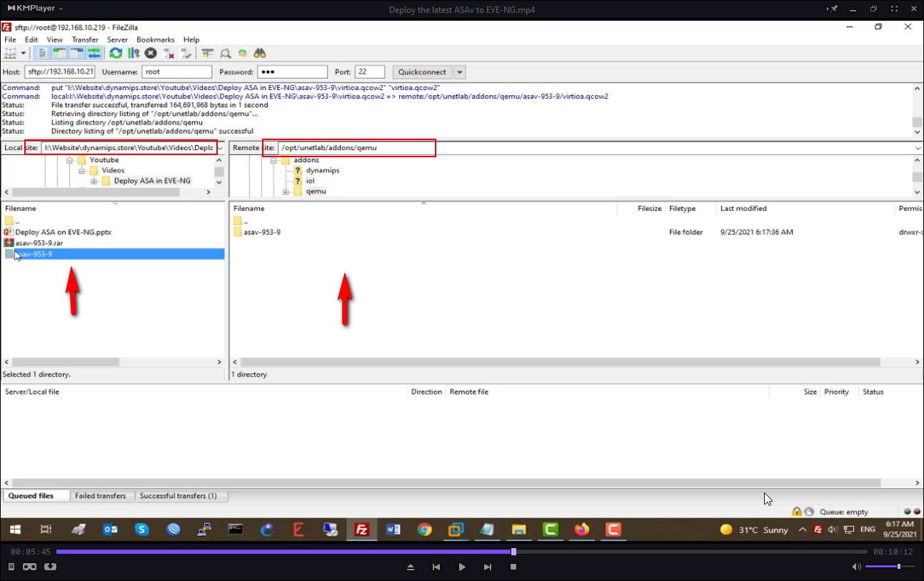
Task: Sort remote list by Last modified column
Action: click(x=805, y=209)
